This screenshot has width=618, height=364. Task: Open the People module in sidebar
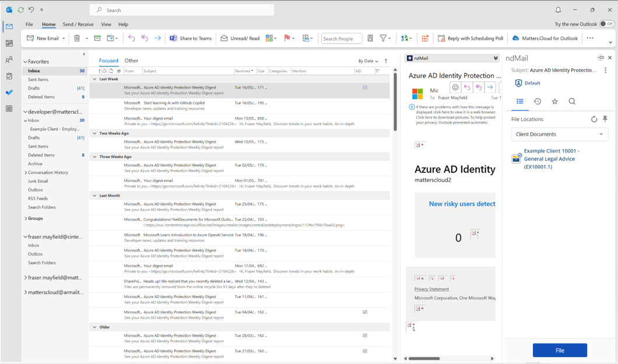tap(9, 59)
